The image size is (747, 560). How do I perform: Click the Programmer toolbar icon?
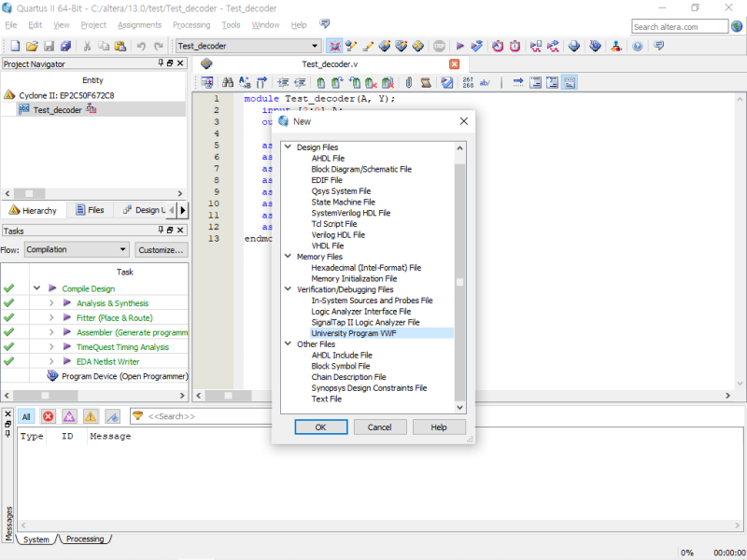[x=595, y=46]
